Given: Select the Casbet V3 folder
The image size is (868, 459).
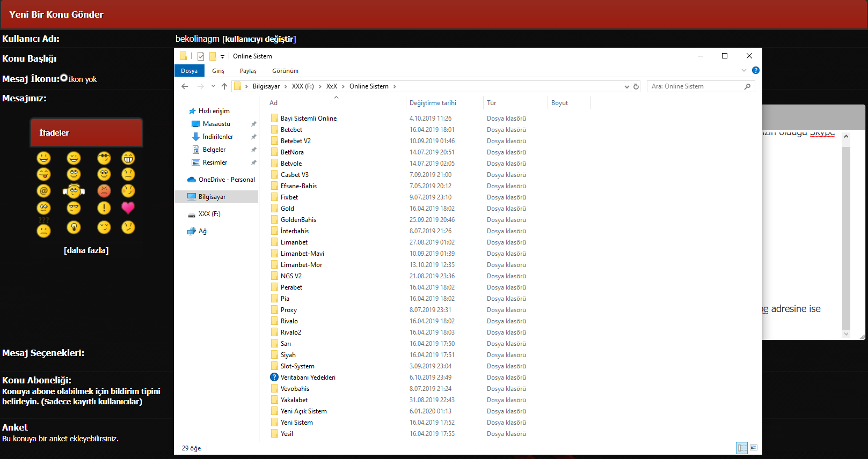Looking at the screenshot, I should (295, 175).
